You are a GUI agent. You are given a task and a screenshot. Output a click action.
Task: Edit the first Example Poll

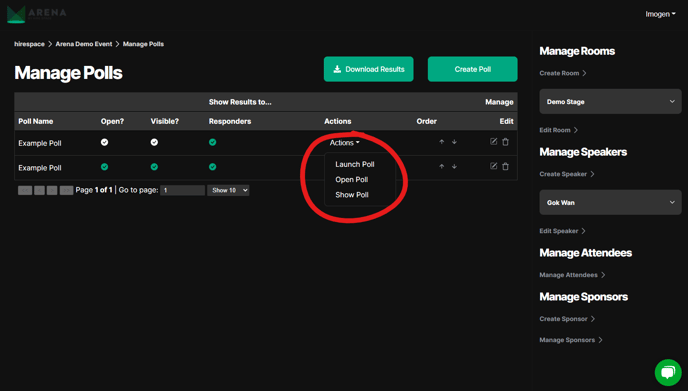coord(493,141)
